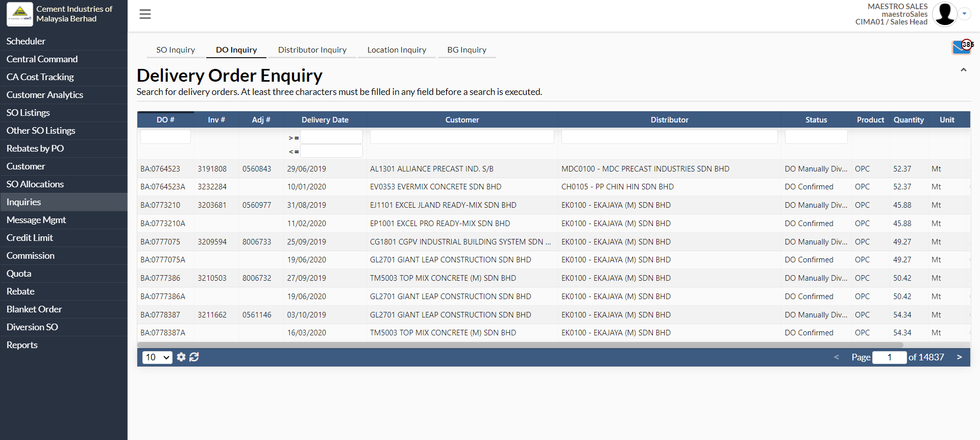
Task: Sort by Delivery Date column header
Action: click(x=325, y=120)
